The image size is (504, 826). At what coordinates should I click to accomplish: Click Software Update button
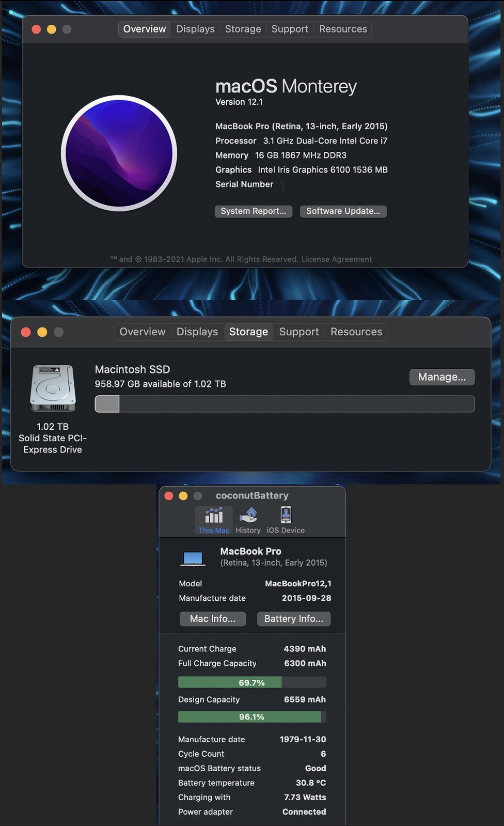click(x=343, y=211)
